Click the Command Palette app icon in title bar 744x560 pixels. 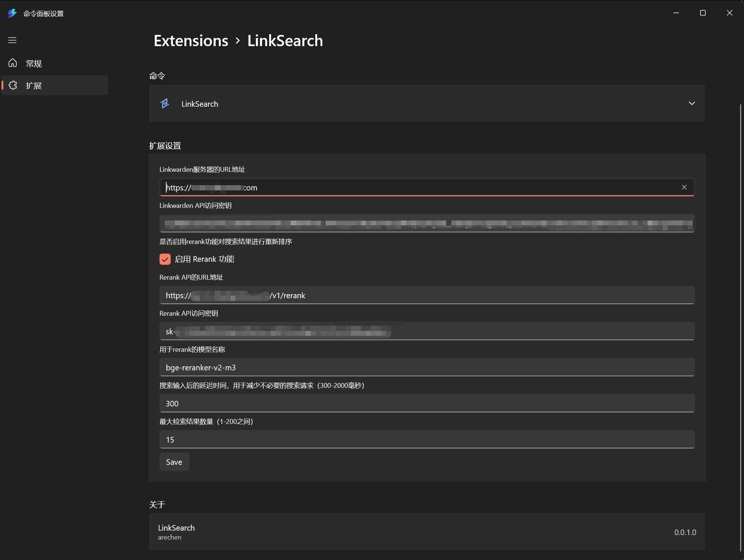(12, 13)
